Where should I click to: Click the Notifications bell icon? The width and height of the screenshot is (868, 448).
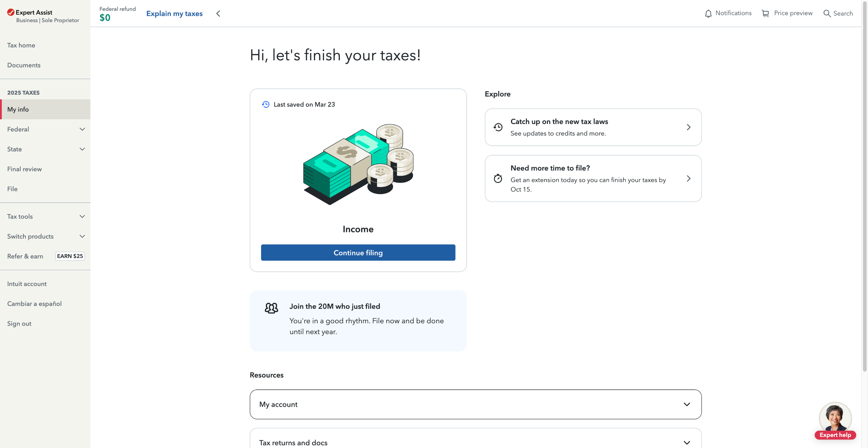[708, 14]
